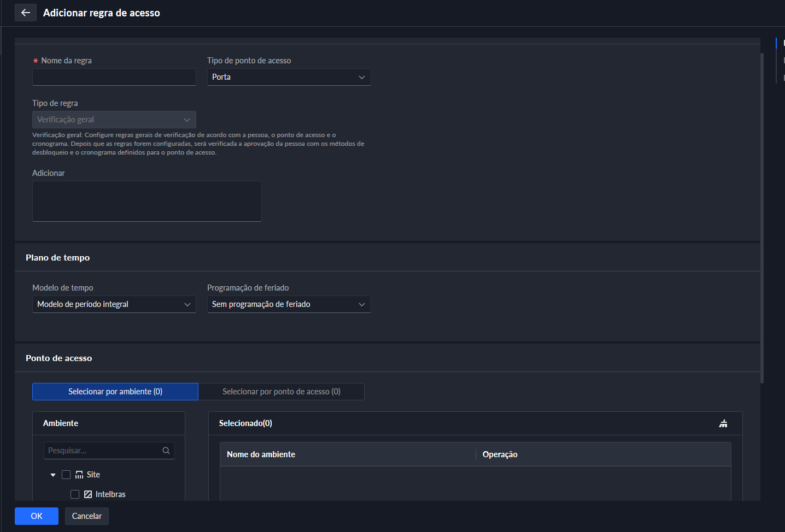Click the search magnifier icon in Ambiente
This screenshot has height=532, width=785.
pyautogui.click(x=166, y=451)
